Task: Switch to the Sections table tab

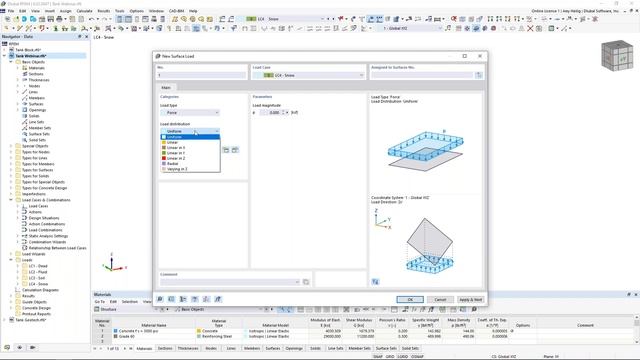Action: click(165, 349)
